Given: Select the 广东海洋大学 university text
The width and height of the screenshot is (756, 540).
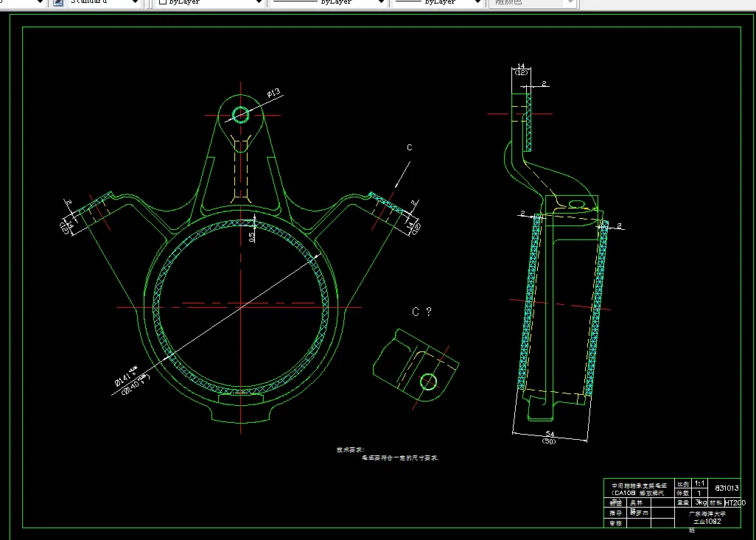Looking at the screenshot, I should (x=707, y=514).
